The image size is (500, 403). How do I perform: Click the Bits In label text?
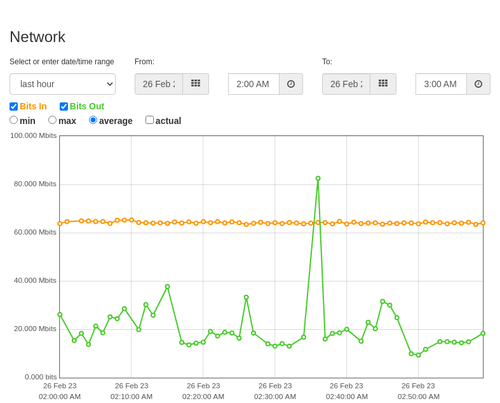[x=33, y=106]
